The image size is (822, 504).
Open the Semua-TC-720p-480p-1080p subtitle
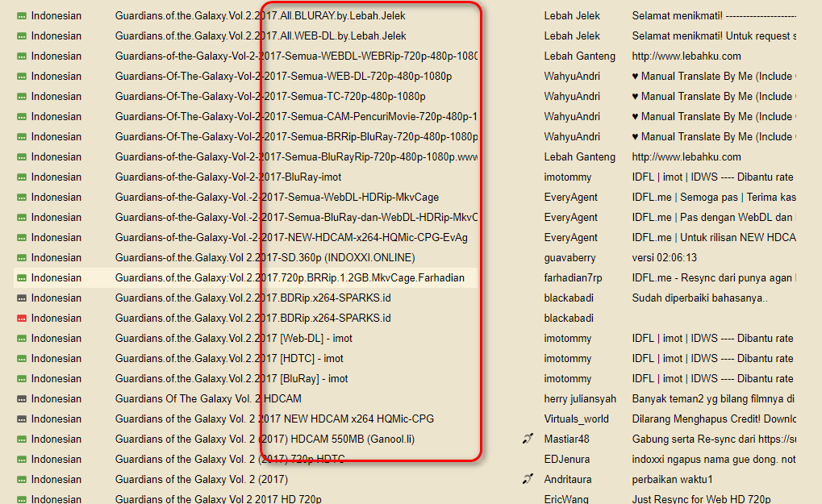click(270, 97)
